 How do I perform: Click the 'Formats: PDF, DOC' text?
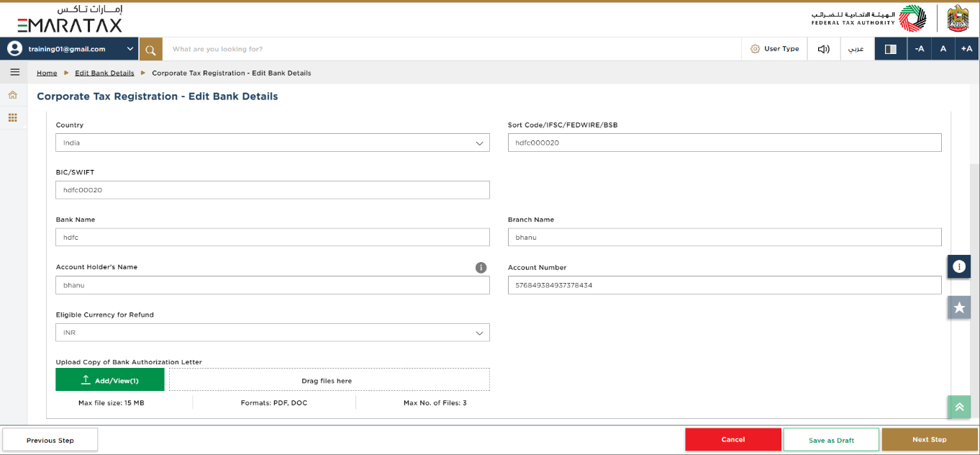click(274, 403)
